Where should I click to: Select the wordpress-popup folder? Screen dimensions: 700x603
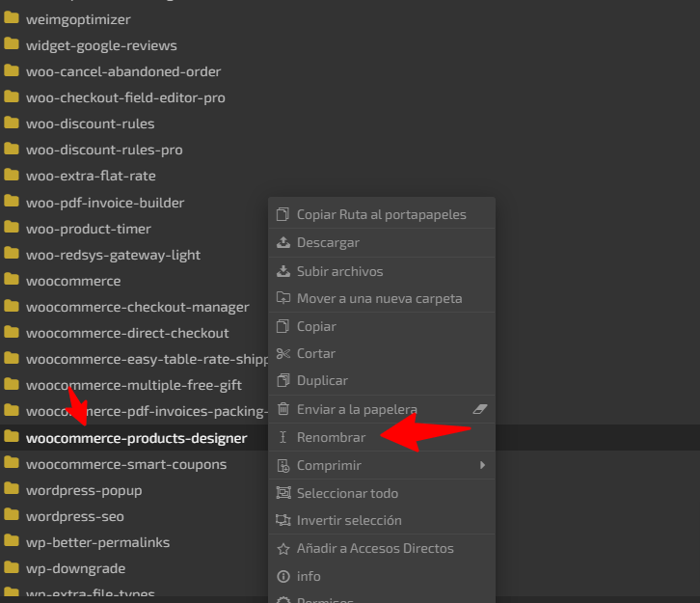84,490
